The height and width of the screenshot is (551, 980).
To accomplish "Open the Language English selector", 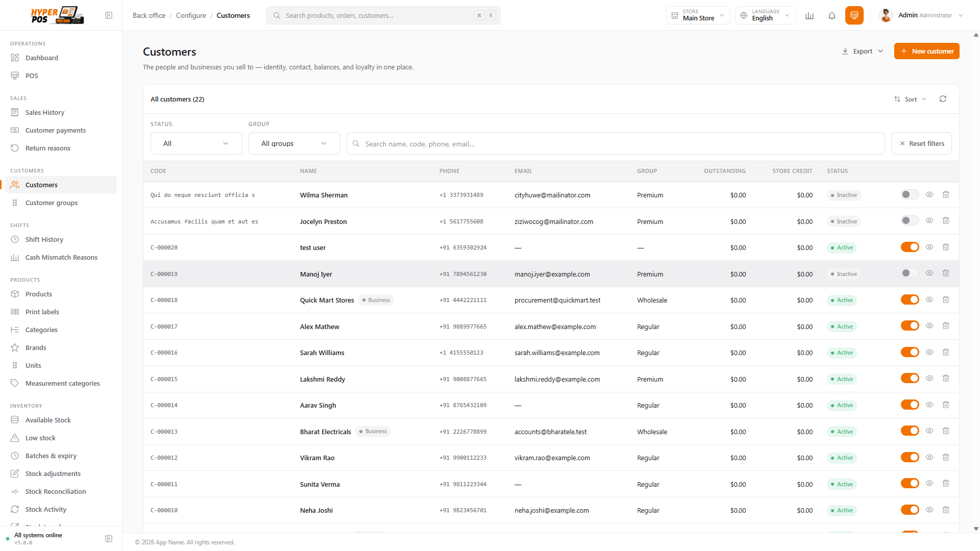I will (x=765, y=15).
